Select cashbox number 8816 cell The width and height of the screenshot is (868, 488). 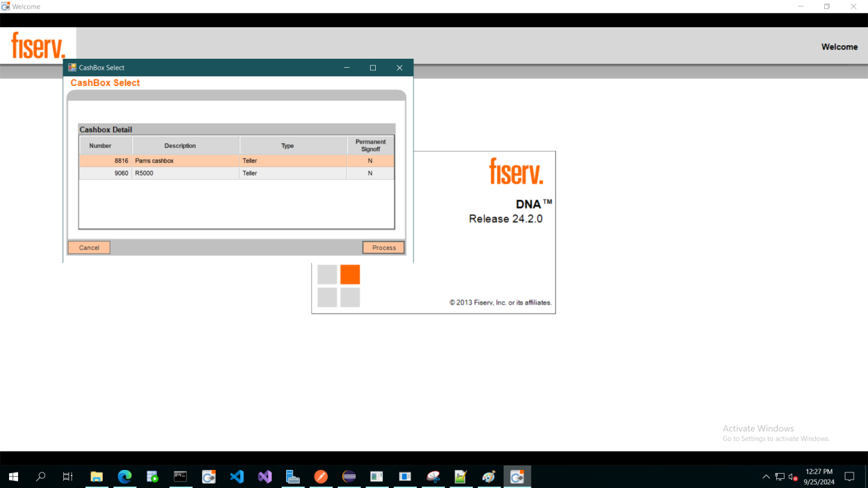point(106,161)
